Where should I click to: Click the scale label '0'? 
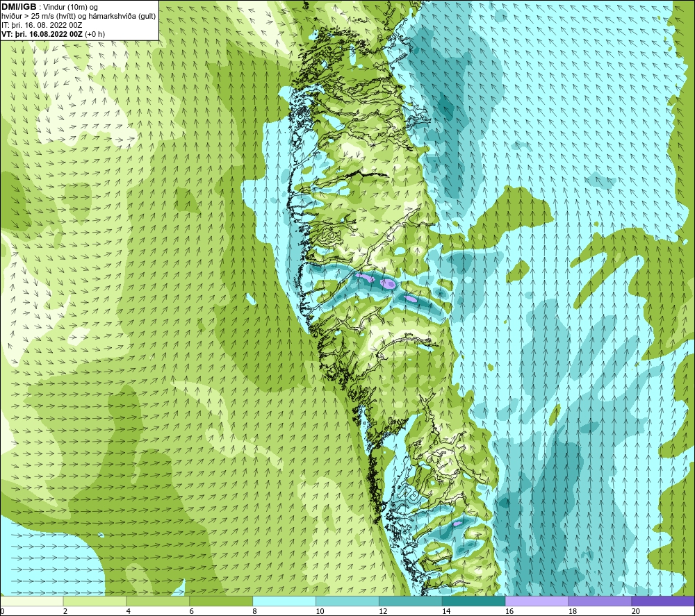[x=2, y=611]
